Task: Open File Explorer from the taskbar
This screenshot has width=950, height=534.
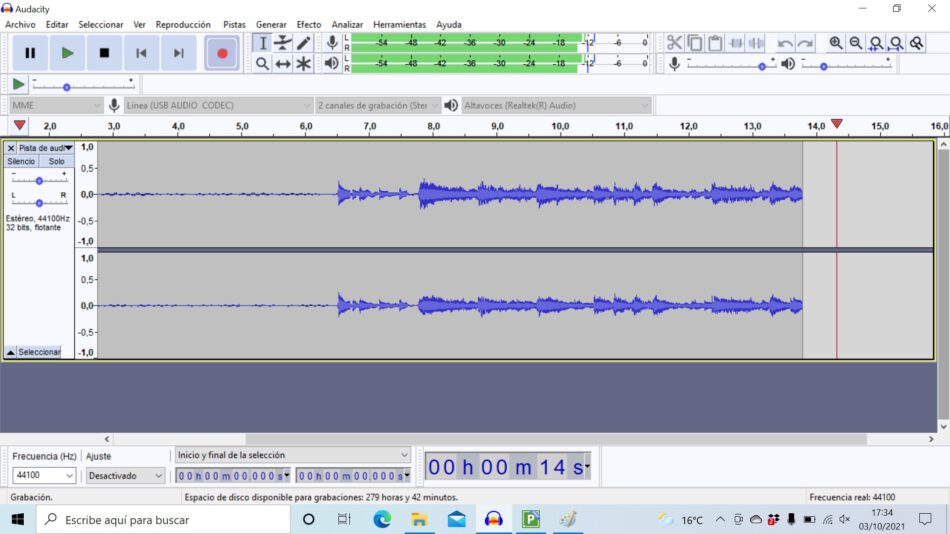Action: click(x=419, y=519)
